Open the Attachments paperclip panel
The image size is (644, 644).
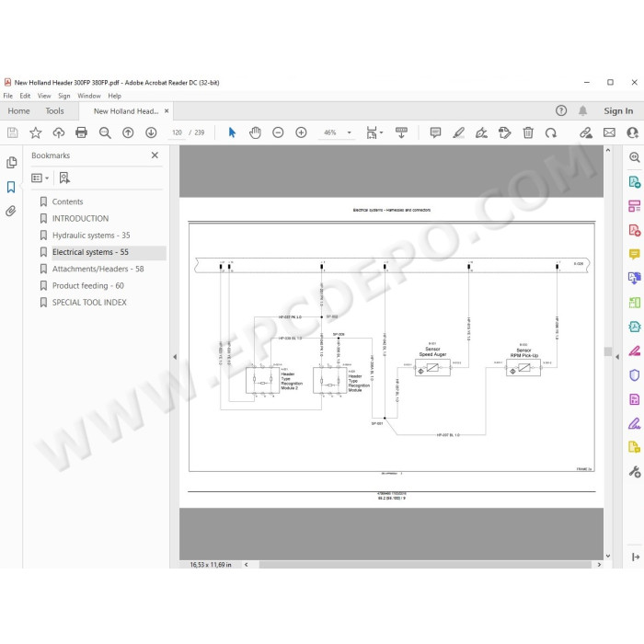11,211
